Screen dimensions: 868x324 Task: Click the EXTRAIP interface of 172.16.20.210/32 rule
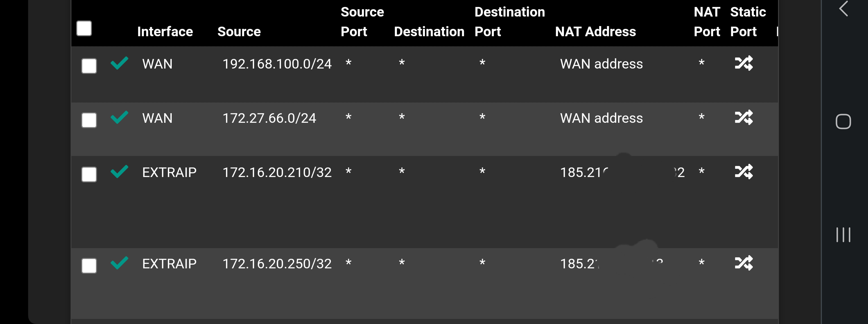[x=169, y=172]
